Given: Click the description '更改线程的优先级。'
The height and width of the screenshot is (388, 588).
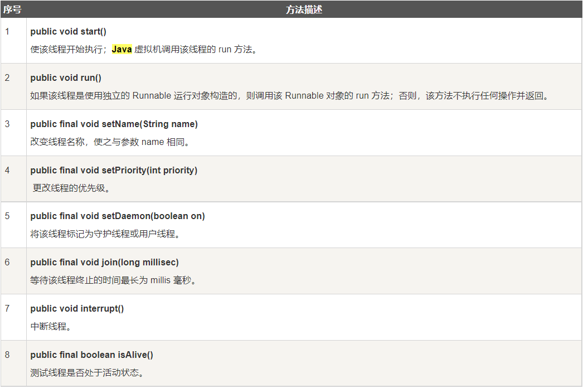Looking at the screenshot, I should pyautogui.click(x=72, y=188).
